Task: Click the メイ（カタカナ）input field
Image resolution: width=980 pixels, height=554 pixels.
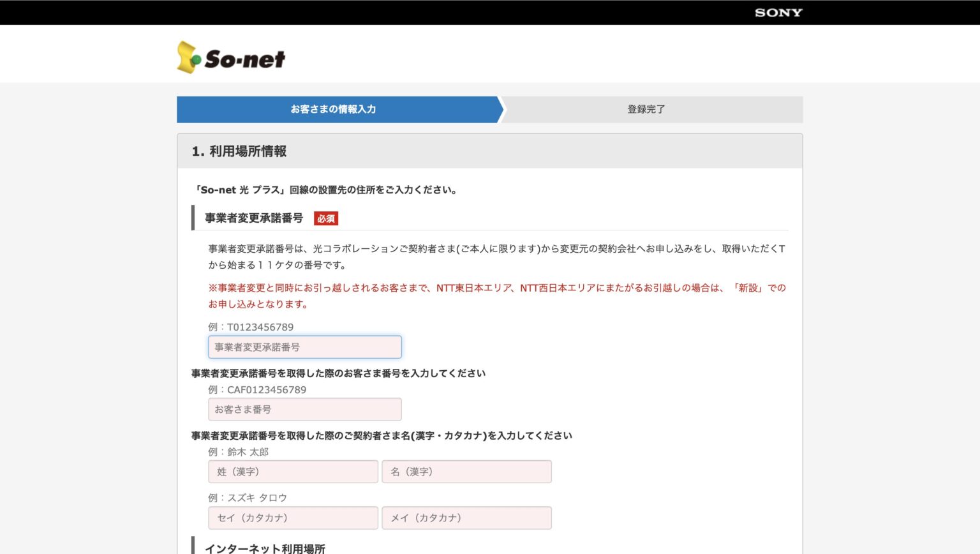Action: (466, 518)
